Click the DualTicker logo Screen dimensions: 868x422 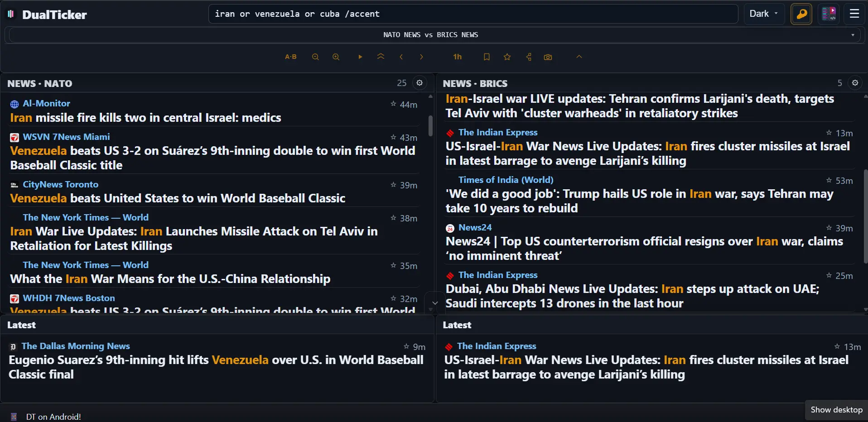pyautogui.click(x=47, y=14)
